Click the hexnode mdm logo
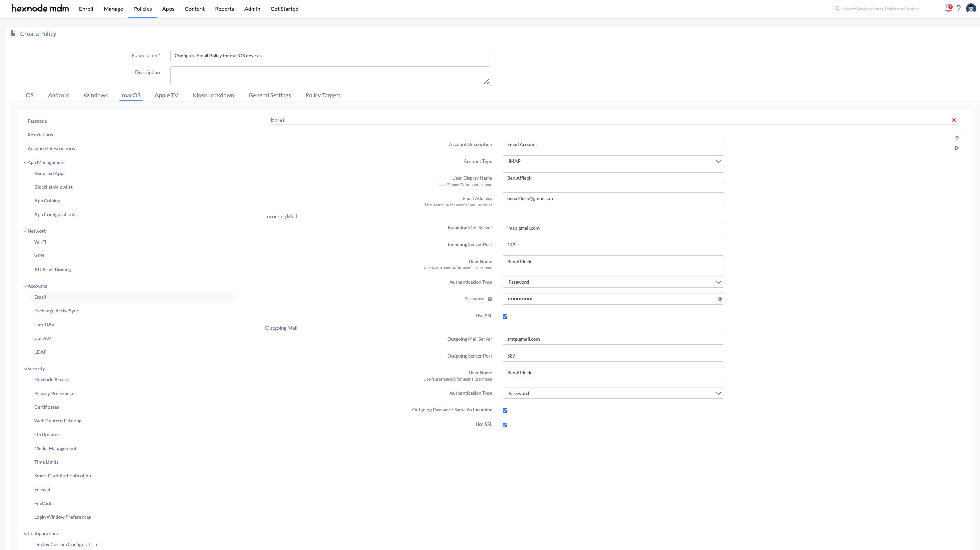This screenshot has width=980, height=550. [40, 8]
